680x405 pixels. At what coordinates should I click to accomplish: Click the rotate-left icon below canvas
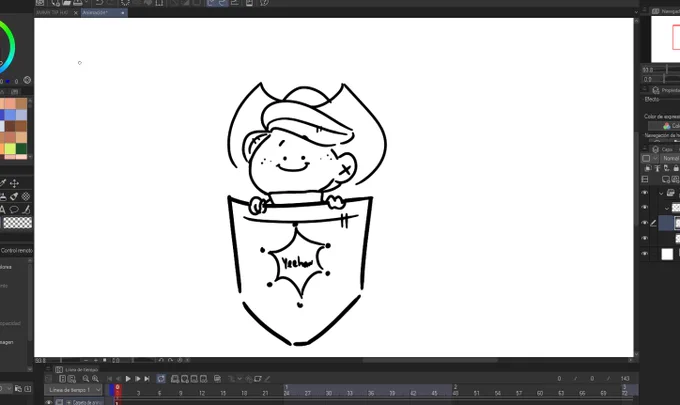click(161, 360)
